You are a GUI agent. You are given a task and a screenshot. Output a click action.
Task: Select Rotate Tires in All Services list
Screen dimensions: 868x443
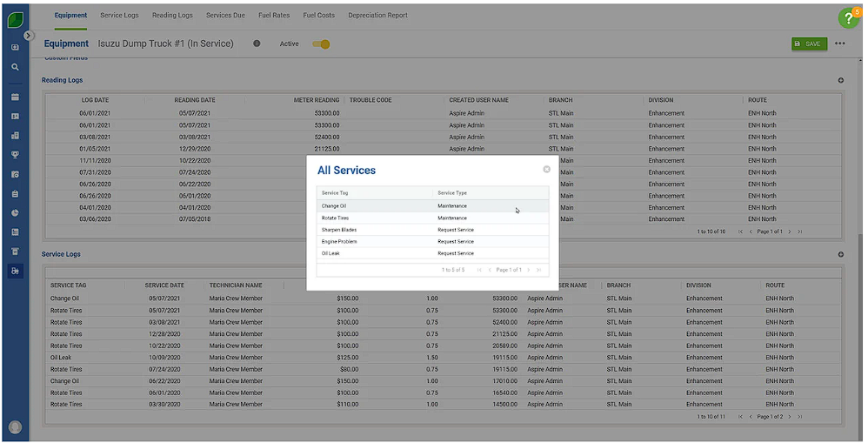click(432, 218)
